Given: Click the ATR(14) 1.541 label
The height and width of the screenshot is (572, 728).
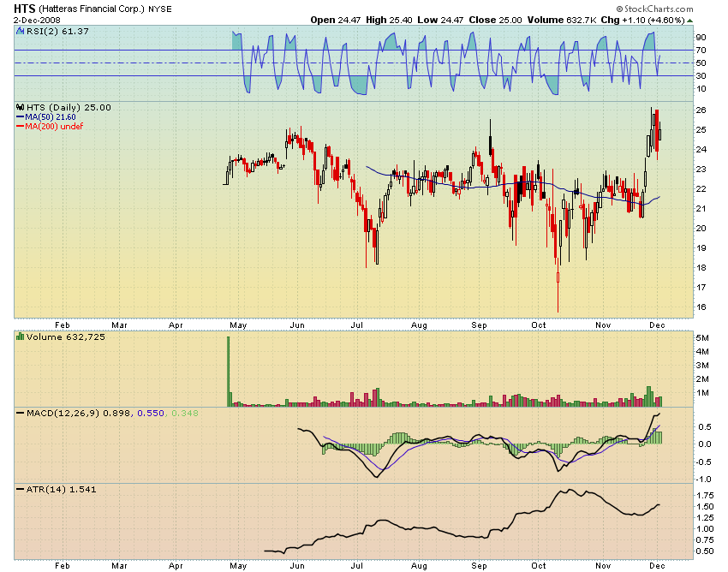Looking at the screenshot, I should tap(62, 489).
